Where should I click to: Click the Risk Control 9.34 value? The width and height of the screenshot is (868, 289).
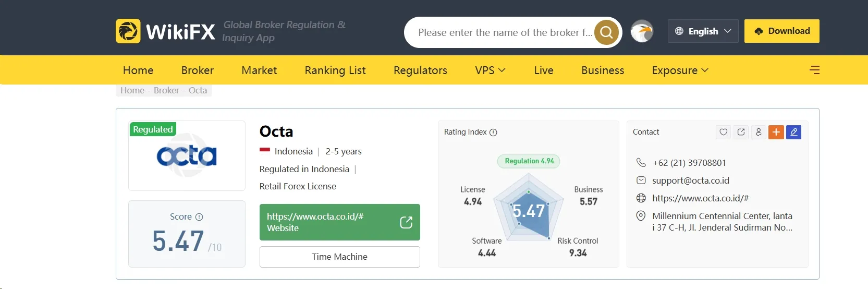pos(578,253)
